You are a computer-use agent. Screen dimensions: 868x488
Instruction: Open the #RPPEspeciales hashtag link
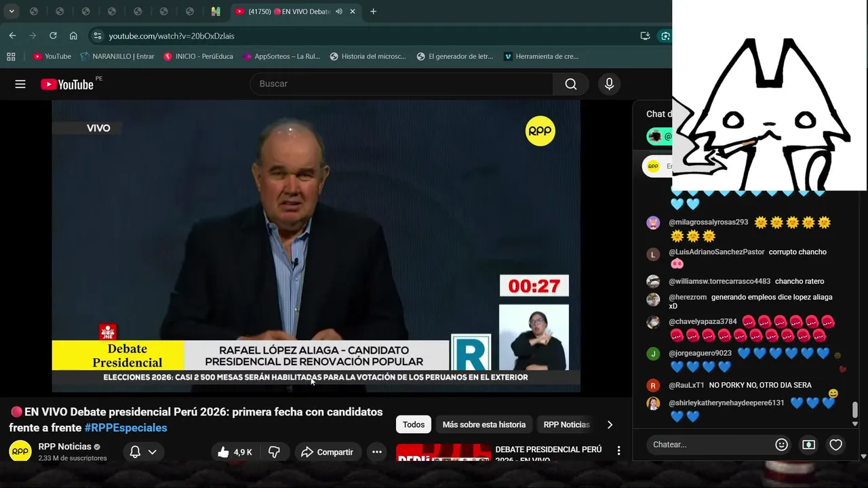[x=125, y=428]
